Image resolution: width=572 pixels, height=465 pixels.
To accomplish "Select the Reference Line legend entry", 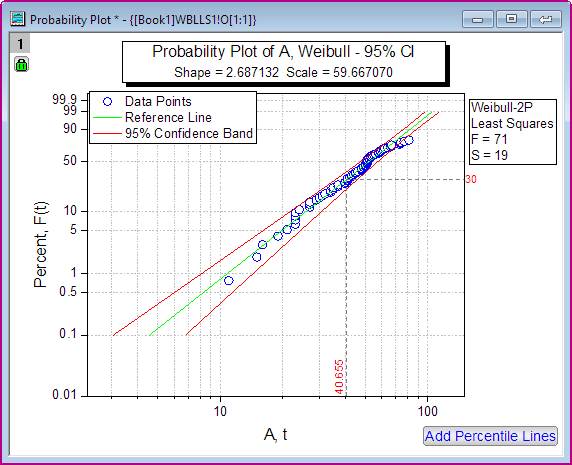I will click(168, 117).
